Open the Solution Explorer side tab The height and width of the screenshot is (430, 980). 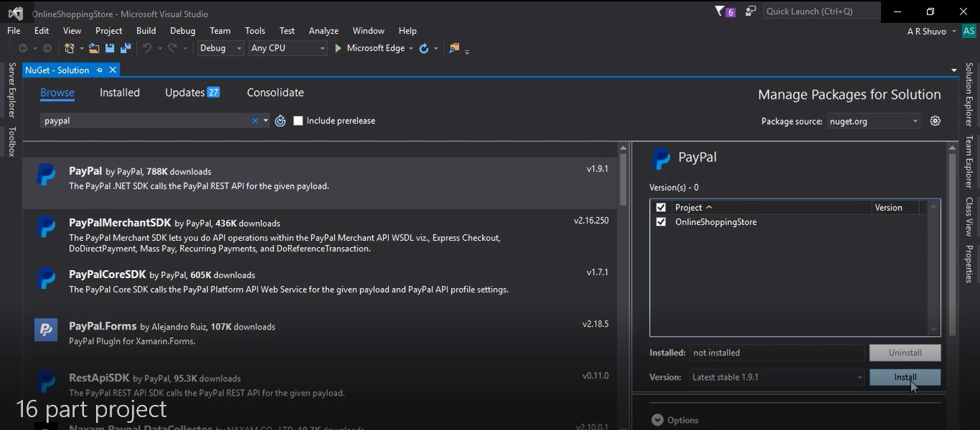click(969, 94)
